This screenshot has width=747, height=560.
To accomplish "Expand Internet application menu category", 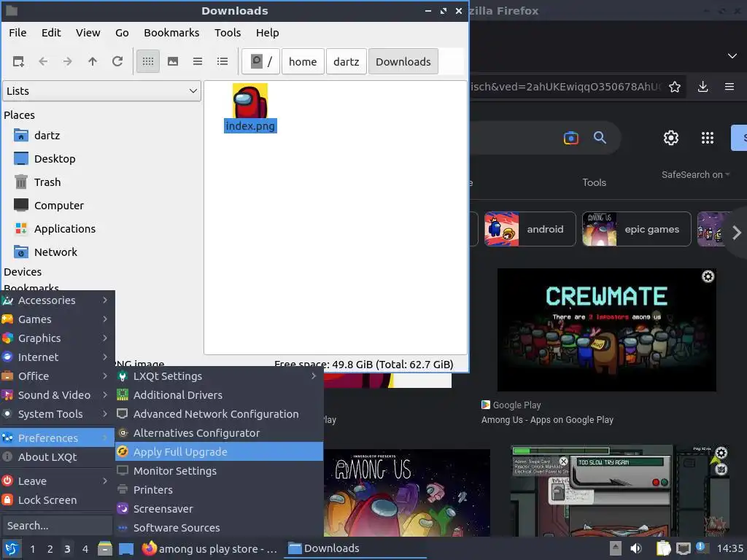I will [x=57, y=357].
